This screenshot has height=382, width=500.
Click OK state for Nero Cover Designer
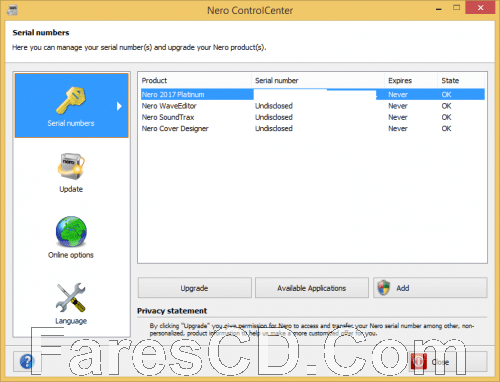point(446,128)
